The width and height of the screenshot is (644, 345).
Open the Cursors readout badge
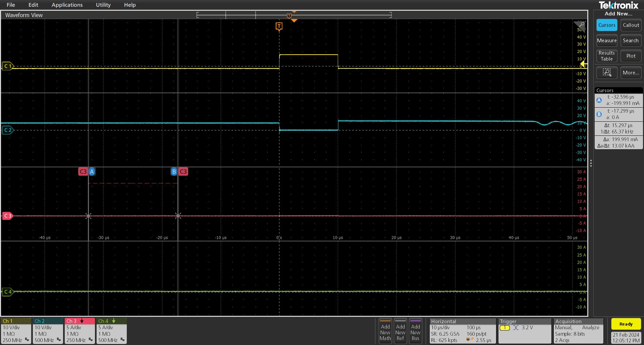619,118
